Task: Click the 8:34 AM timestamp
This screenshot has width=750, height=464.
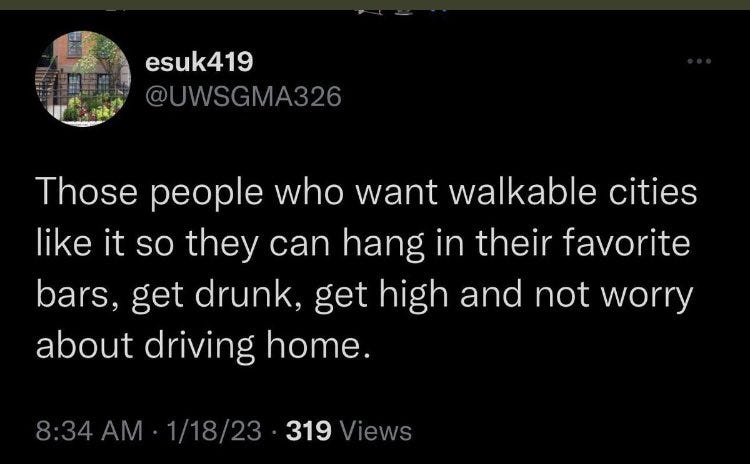Action: 89,430
